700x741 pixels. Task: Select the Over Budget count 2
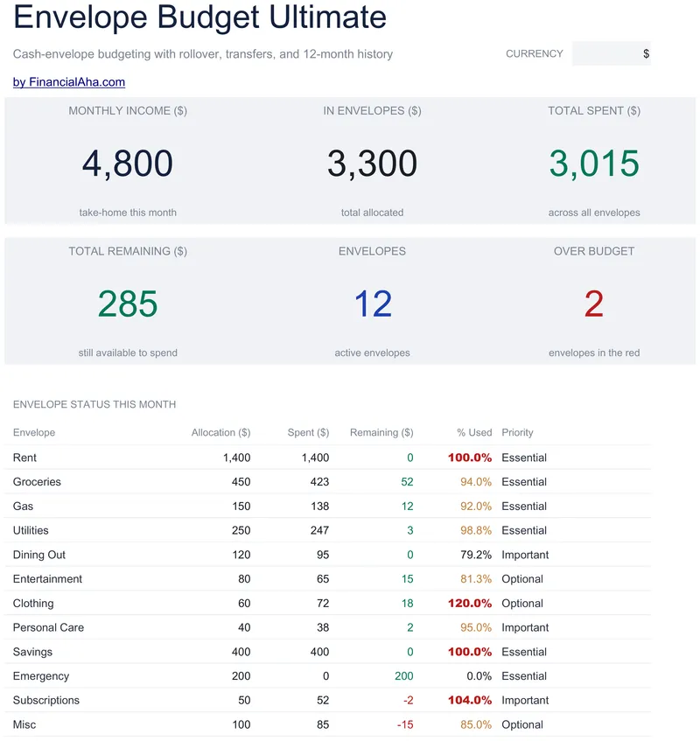coord(594,304)
